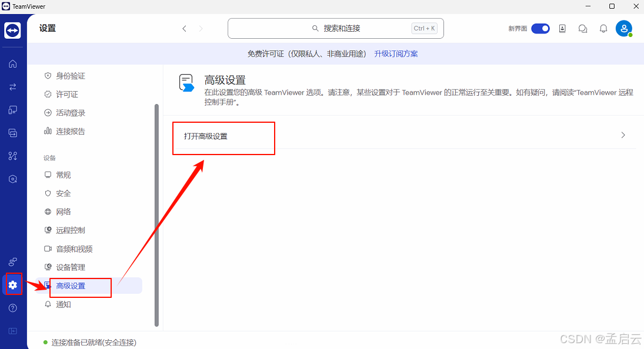Click the 设置 header title
644x349 pixels.
click(x=48, y=28)
